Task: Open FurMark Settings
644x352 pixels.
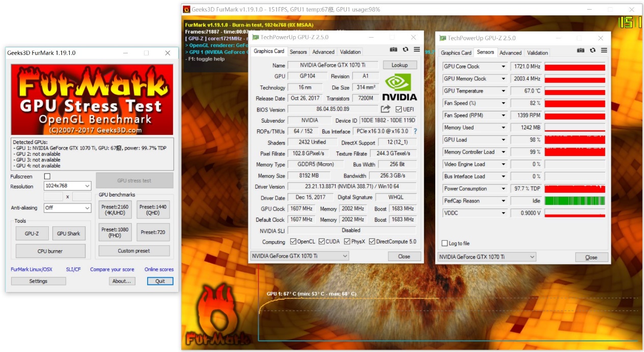Action: tap(38, 281)
